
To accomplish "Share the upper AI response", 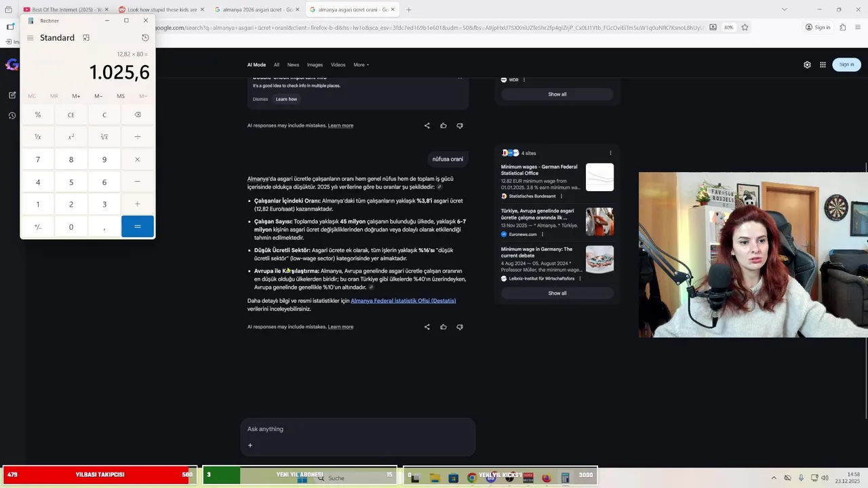I will pyautogui.click(x=427, y=125).
